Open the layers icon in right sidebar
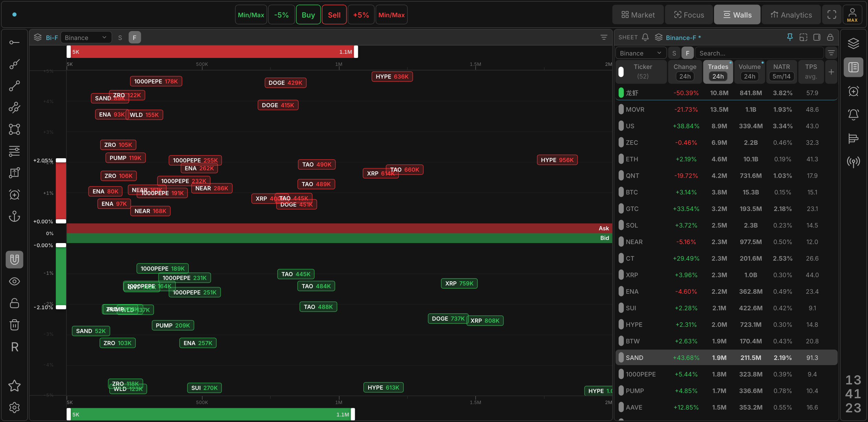The width and height of the screenshot is (868, 422). pos(853,43)
